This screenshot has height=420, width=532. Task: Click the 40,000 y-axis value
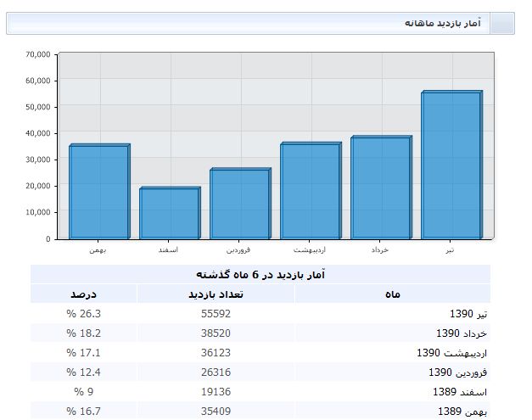point(37,133)
